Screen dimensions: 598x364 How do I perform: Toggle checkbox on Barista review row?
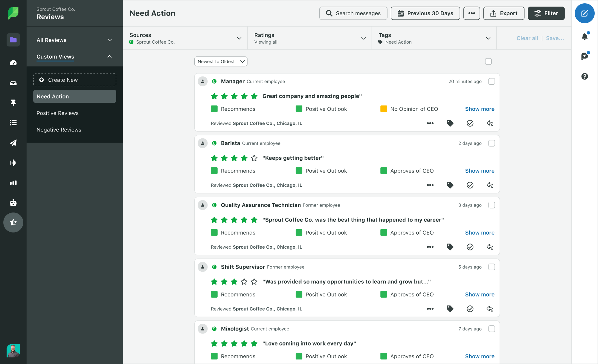coord(492,143)
